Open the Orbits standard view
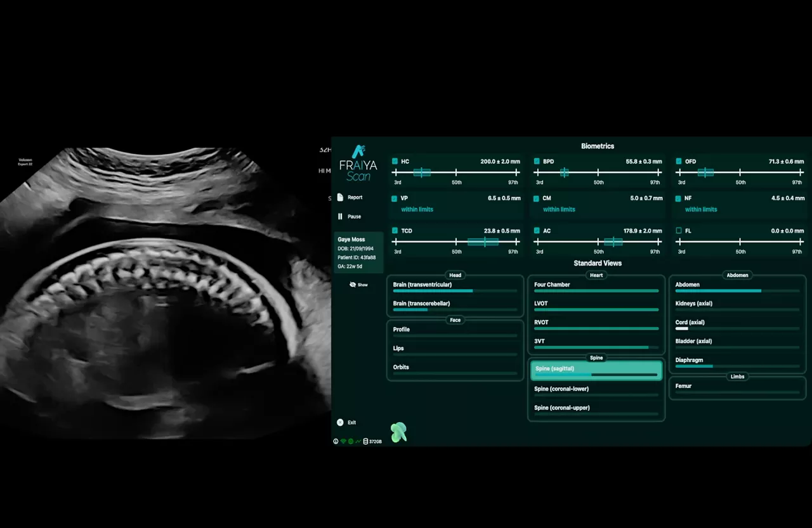Viewport: 812px width, 528px height. 455,370
